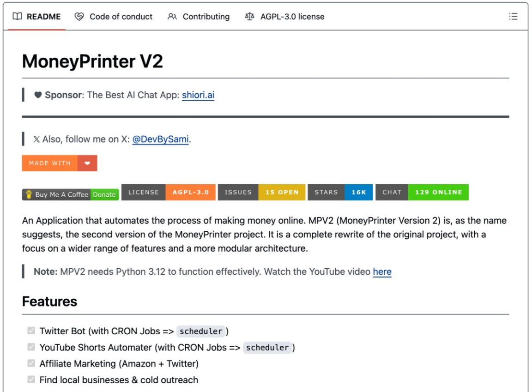Open the YouTube video 'here' link

pyautogui.click(x=382, y=271)
